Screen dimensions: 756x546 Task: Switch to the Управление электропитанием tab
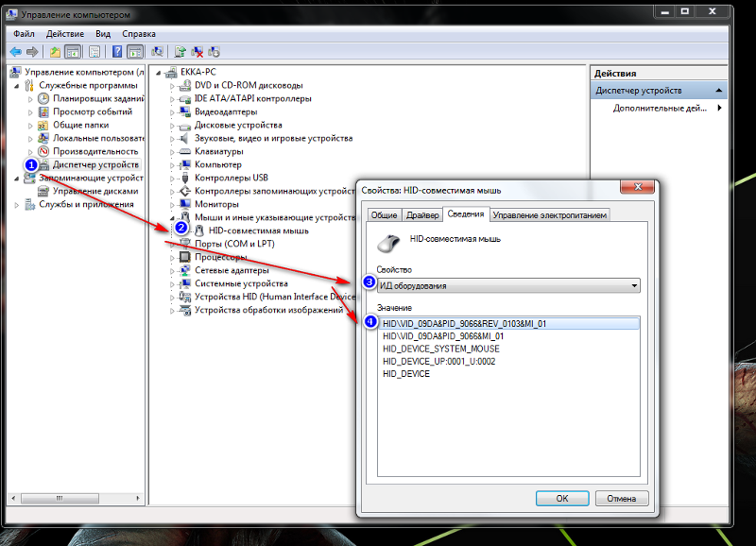(x=551, y=215)
